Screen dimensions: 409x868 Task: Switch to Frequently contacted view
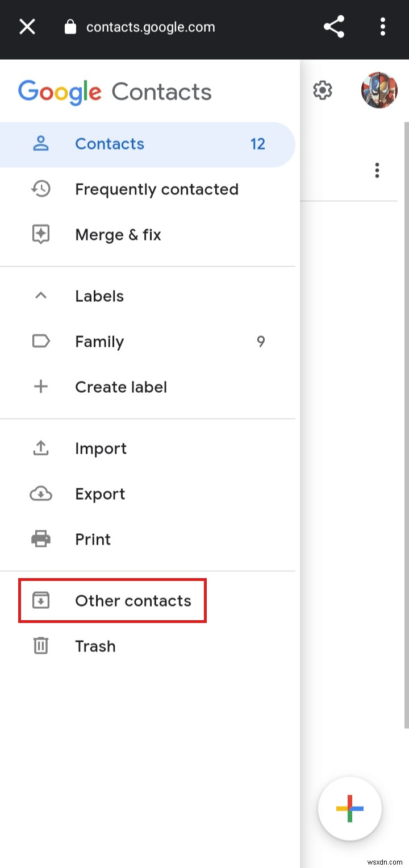coord(156,189)
